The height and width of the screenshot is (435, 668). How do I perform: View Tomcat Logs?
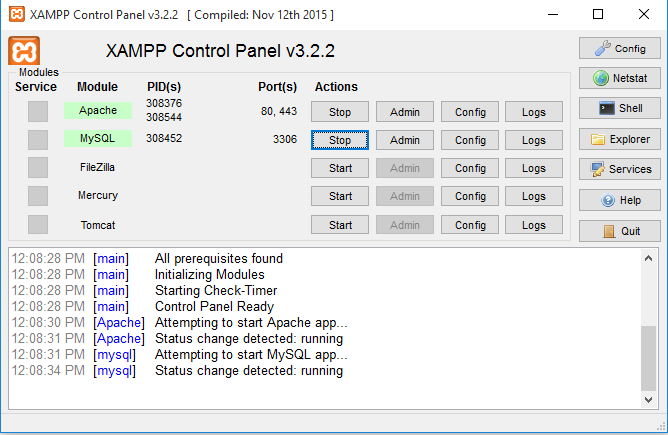pos(534,225)
